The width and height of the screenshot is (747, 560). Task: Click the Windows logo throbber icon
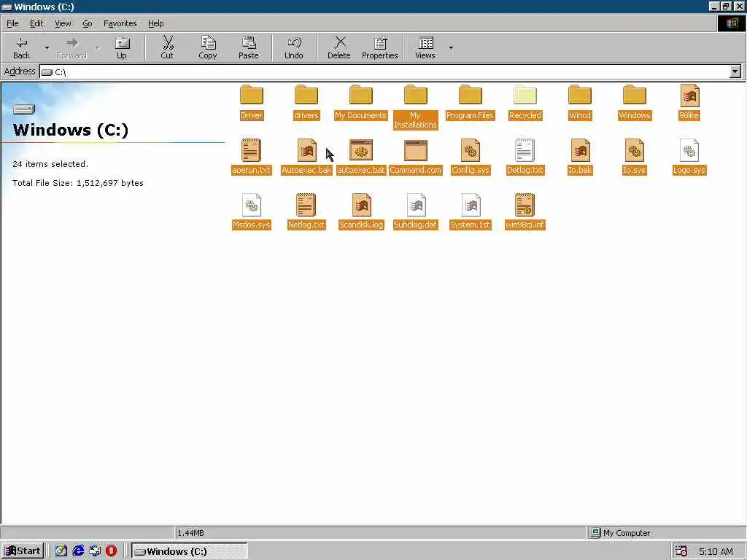731,23
